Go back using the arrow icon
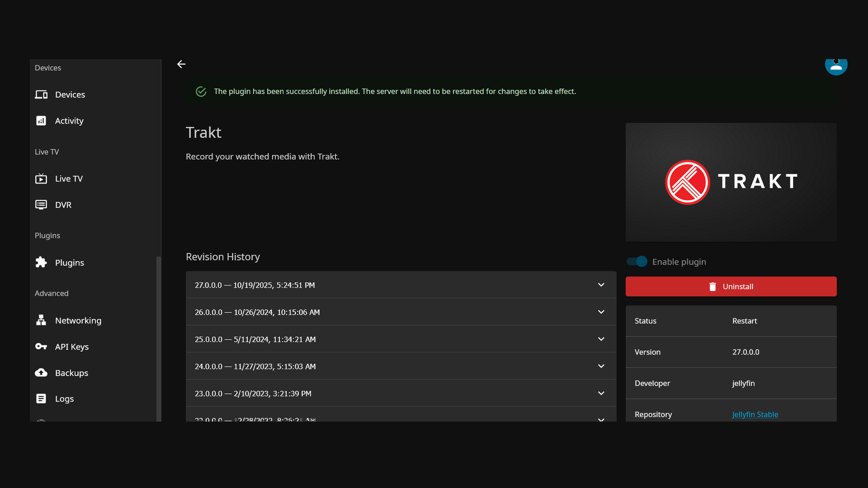Image resolution: width=868 pixels, height=488 pixels. [181, 64]
